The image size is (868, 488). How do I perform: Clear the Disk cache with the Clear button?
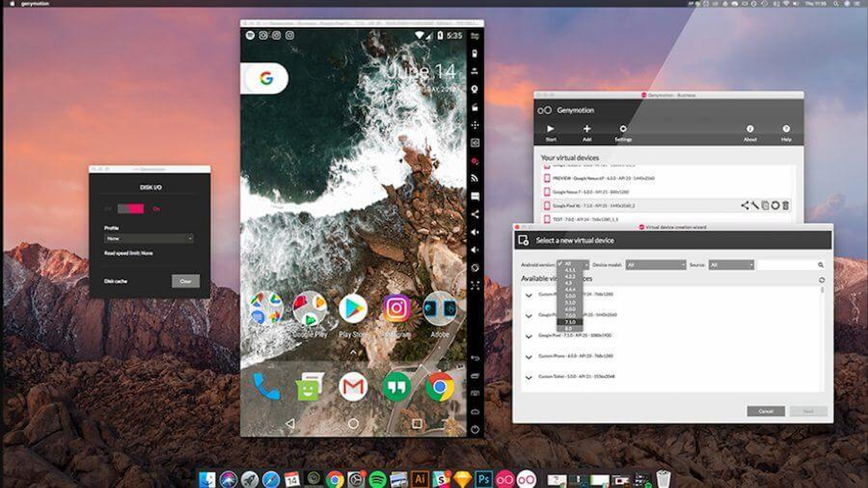click(185, 281)
